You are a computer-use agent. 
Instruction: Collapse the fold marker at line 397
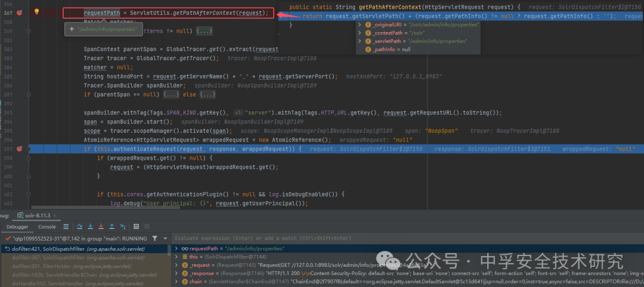[29, 148]
